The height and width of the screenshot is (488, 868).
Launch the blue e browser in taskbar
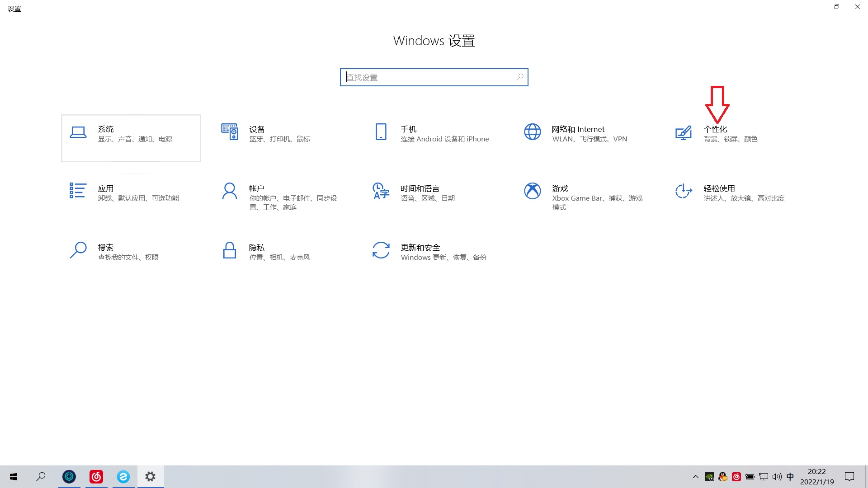coord(123,477)
